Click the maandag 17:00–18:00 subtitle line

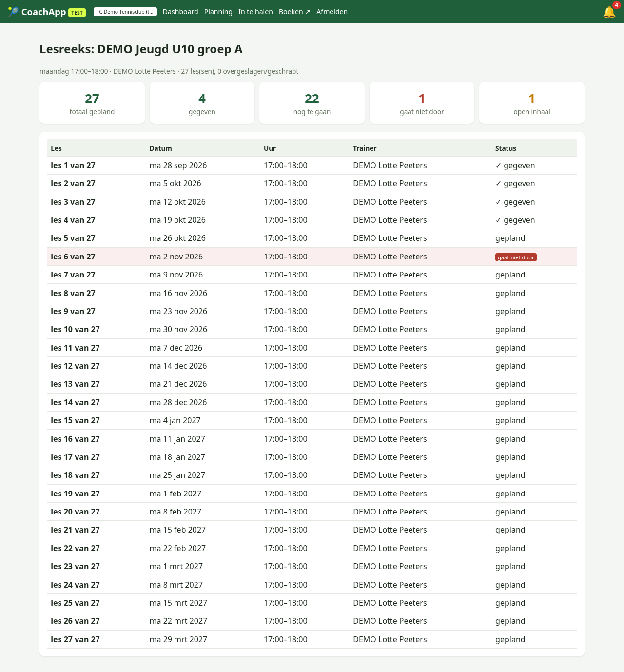coord(169,71)
